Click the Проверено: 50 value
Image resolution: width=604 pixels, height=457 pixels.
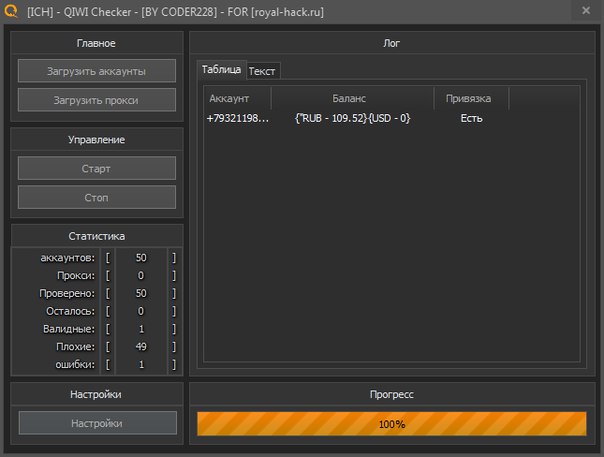pyautogui.click(x=141, y=293)
